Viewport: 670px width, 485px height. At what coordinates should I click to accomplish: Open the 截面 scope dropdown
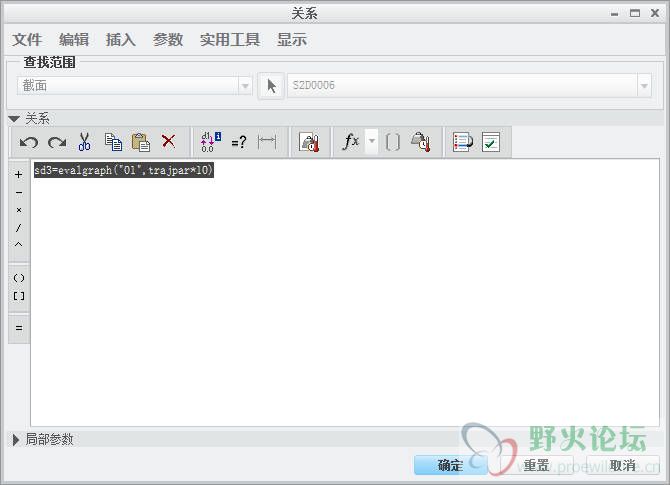(245, 86)
